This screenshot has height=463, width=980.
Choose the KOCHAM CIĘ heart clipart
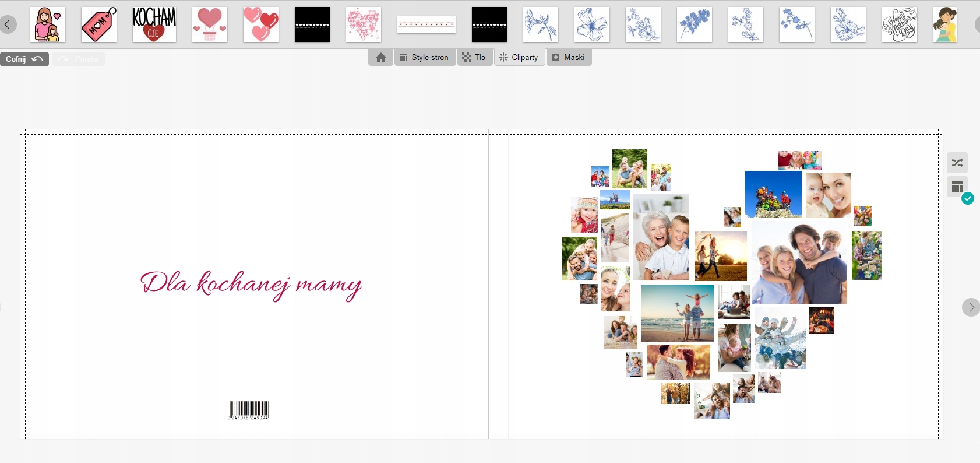pos(154,24)
